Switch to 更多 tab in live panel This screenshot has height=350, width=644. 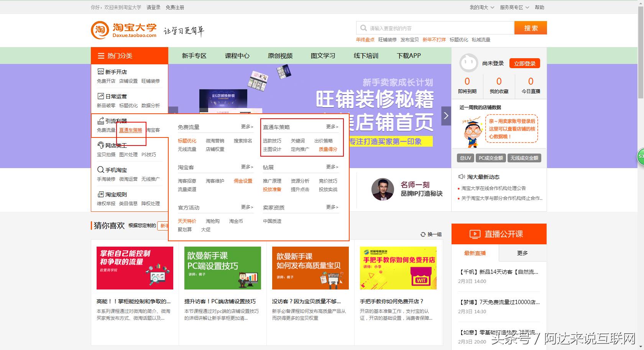pos(522,253)
